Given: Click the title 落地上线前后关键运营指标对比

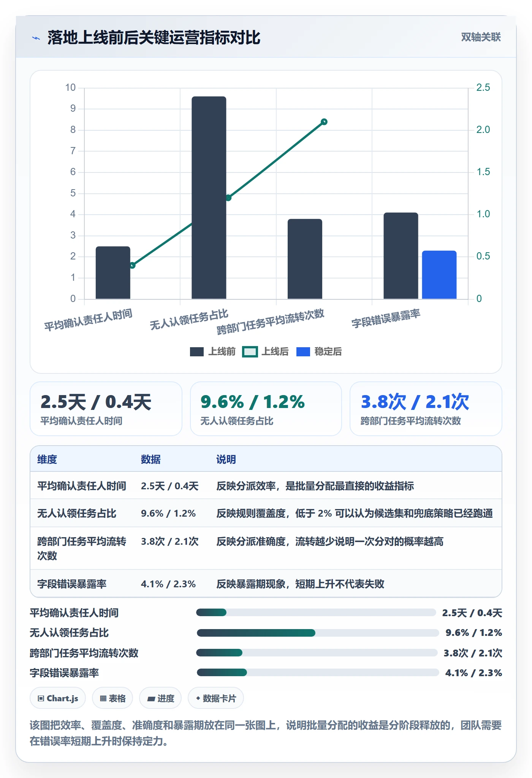Looking at the screenshot, I should click(x=154, y=38).
